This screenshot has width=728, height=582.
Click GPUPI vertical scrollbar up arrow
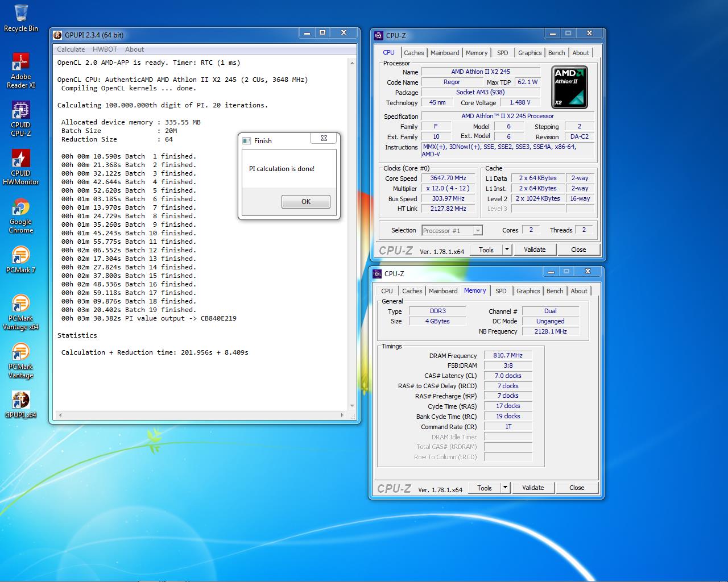coord(352,63)
